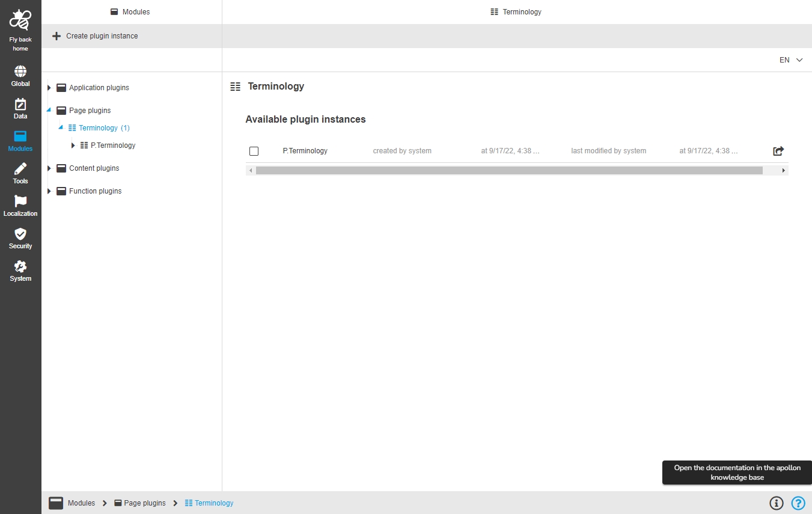Click the export icon in P.Terminology row
Viewport: 812px width, 514px height.
click(778, 151)
